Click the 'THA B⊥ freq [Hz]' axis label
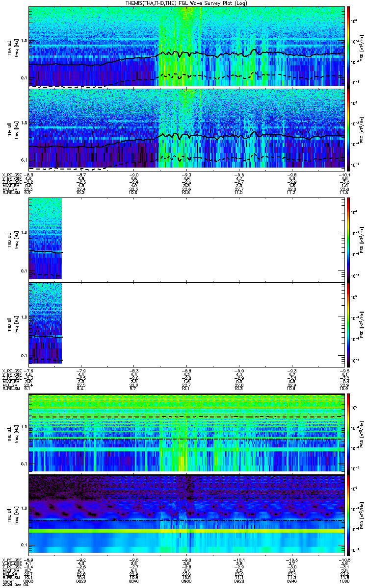The width and height of the screenshot is (368, 588). pos(12,47)
